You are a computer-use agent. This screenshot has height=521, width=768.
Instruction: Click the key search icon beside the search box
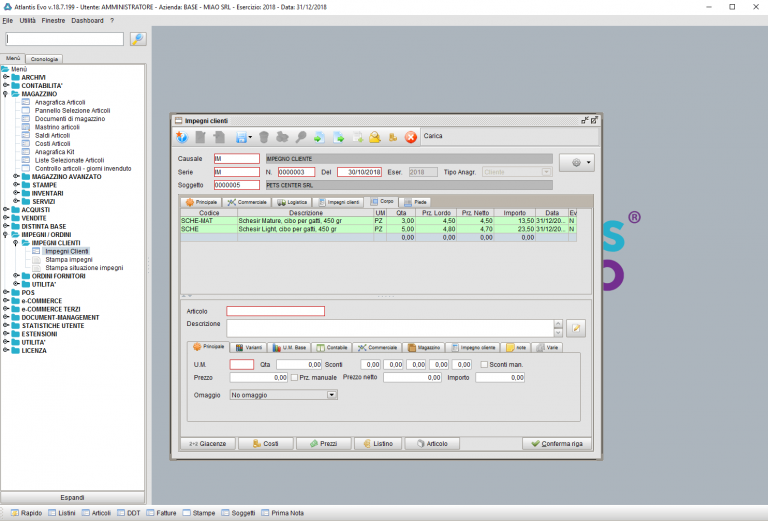[138, 39]
